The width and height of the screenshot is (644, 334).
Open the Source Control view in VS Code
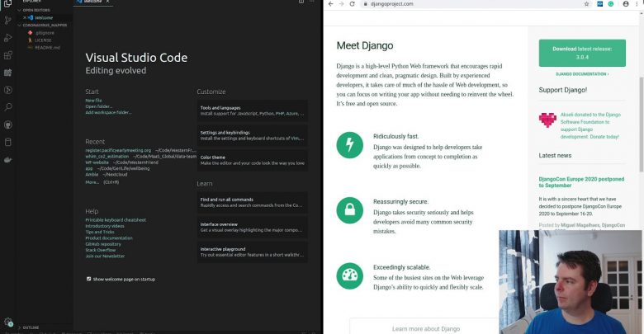(7, 20)
